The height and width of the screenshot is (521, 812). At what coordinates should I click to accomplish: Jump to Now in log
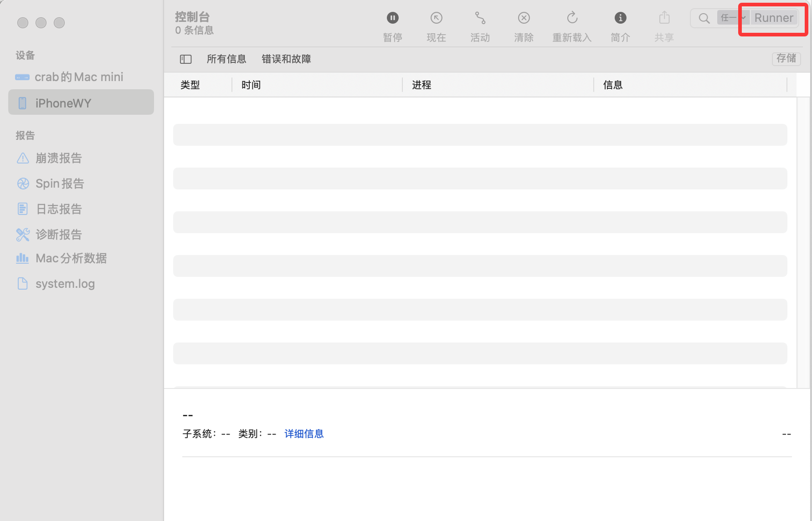coord(436,18)
